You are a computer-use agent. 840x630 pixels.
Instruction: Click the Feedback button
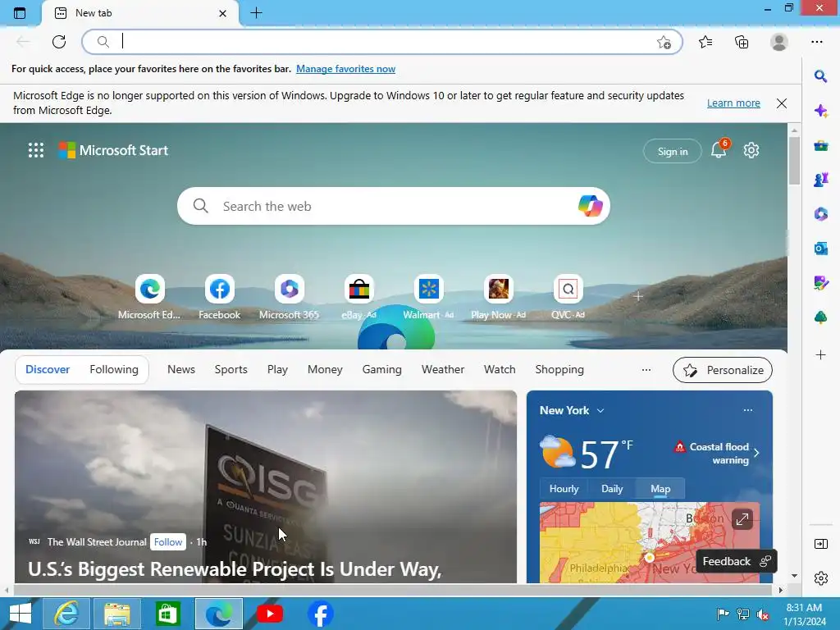click(737, 561)
